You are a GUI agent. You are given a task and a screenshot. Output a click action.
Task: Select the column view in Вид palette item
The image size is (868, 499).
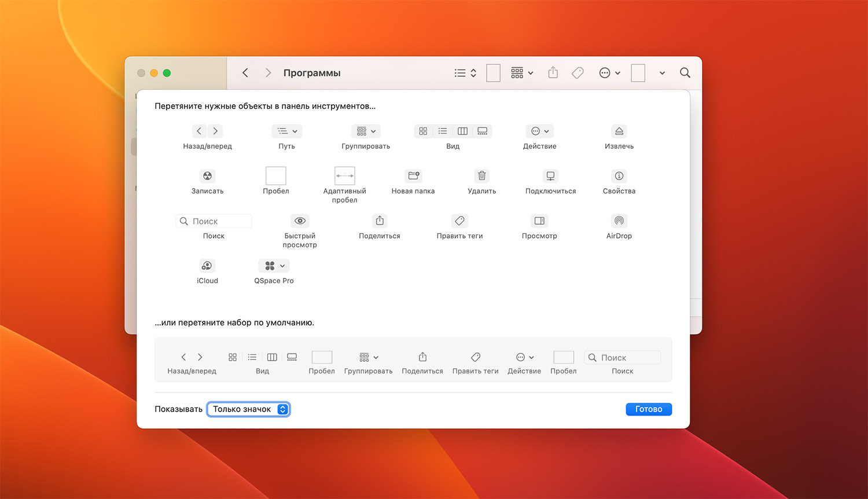click(x=462, y=131)
